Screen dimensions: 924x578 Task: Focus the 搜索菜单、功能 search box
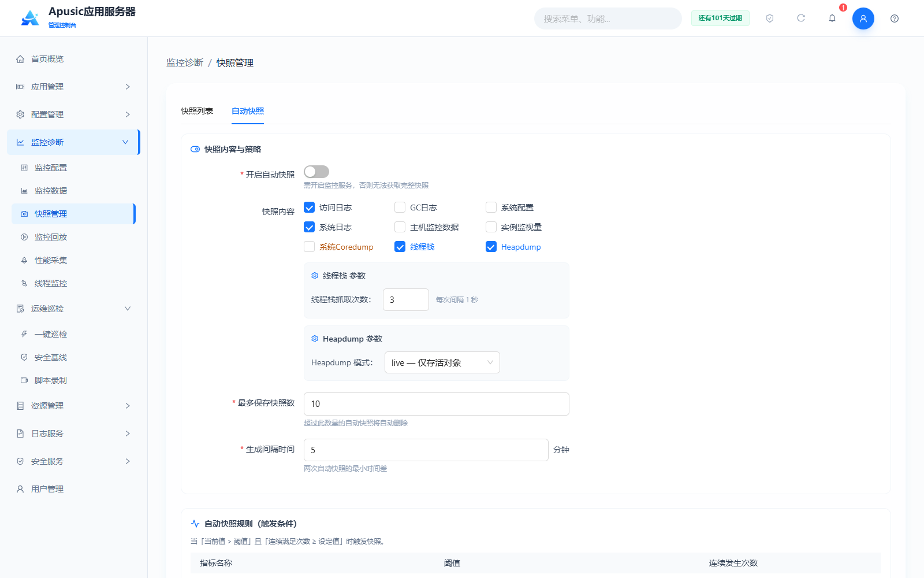(x=608, y=18)
